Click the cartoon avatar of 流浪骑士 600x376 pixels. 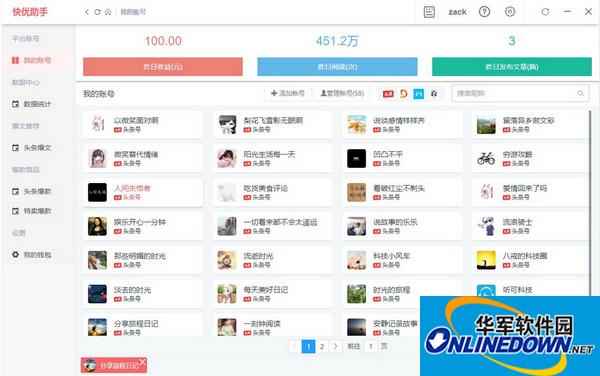(486, 226)
